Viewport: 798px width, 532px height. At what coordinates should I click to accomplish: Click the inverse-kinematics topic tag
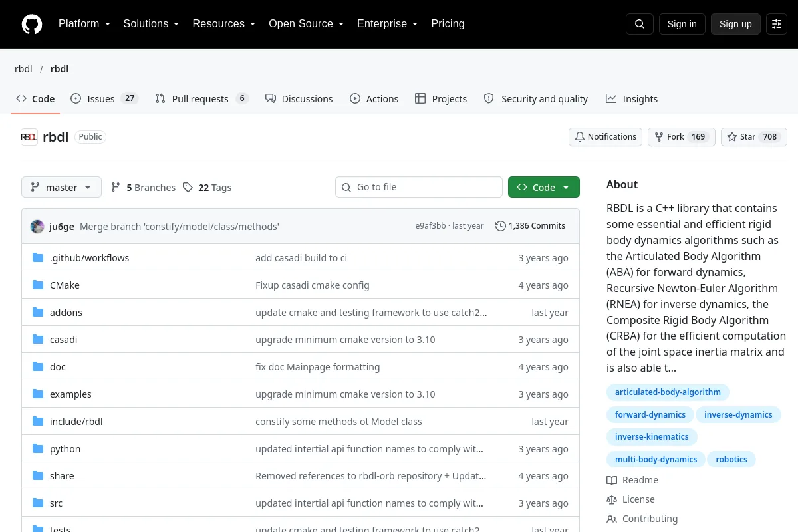[652, 437]
